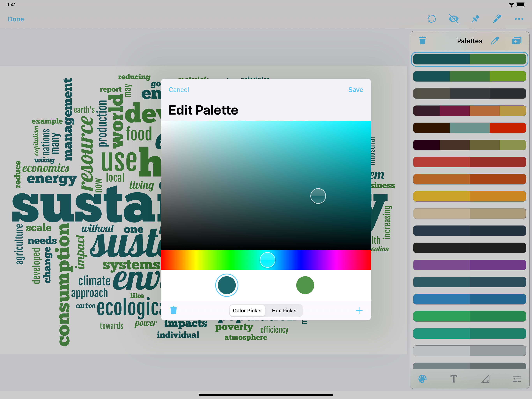Cancel the Edit Palette dialog
Viewport: 532px width, 399px height.
179,90
